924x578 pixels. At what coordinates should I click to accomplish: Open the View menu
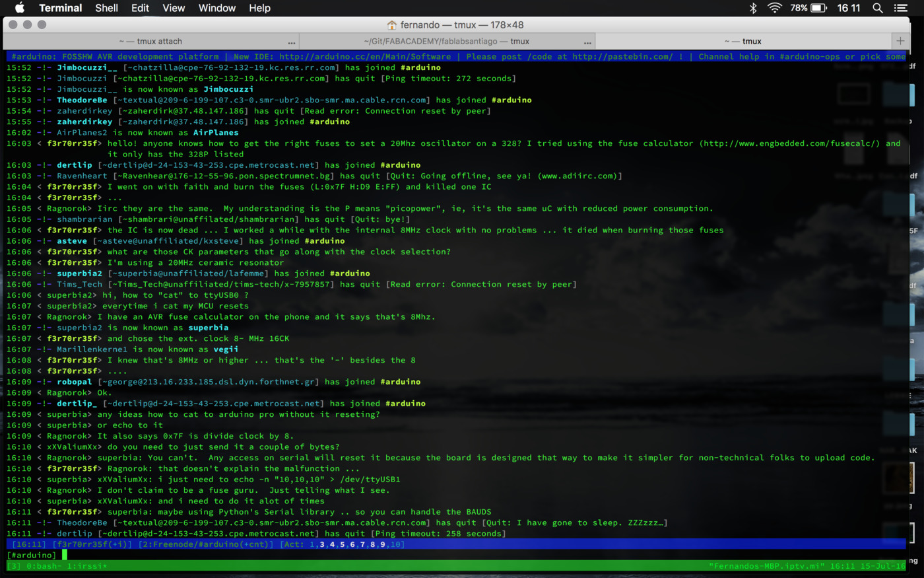[174, 8]
